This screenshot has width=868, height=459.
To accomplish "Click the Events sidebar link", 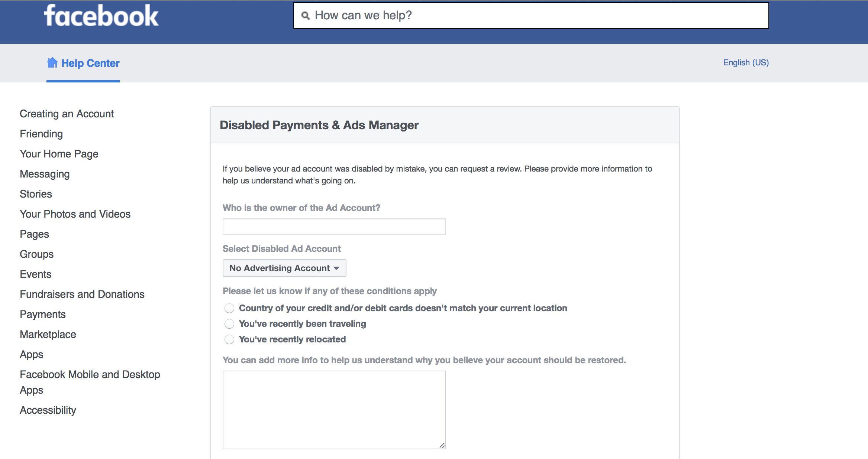I will pos(35,274).
